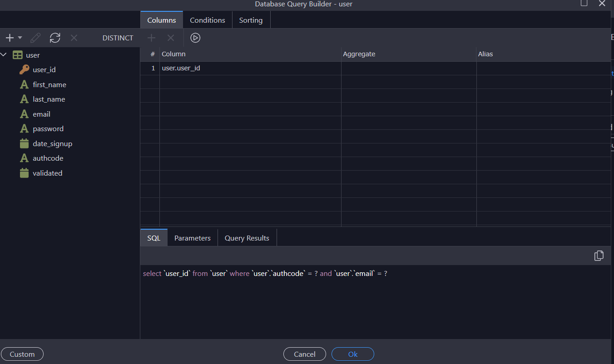
Task: Click the delete column X icon
Action: coord(171,38)
